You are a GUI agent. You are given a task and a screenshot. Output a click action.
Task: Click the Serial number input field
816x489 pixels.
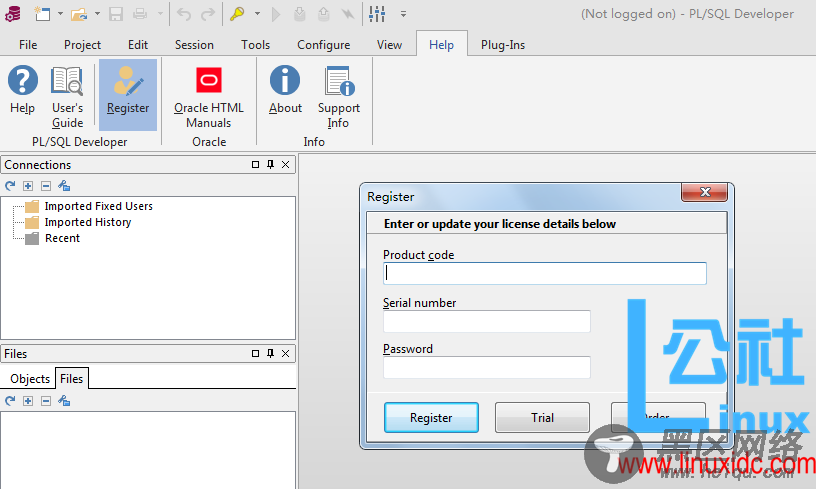tap(487, 321)
